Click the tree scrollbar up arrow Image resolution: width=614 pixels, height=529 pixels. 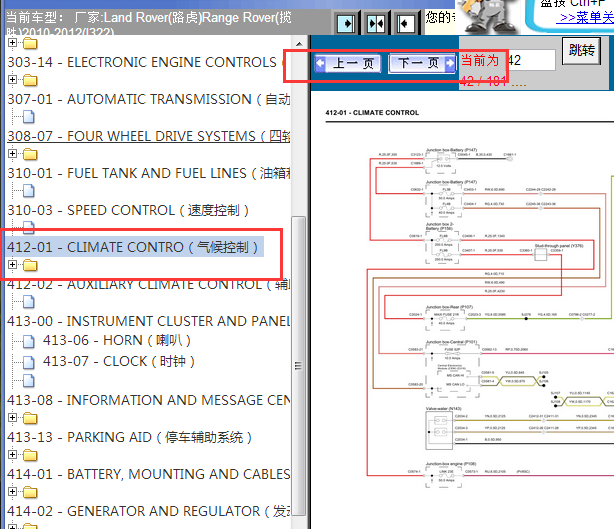coord(299,44)
